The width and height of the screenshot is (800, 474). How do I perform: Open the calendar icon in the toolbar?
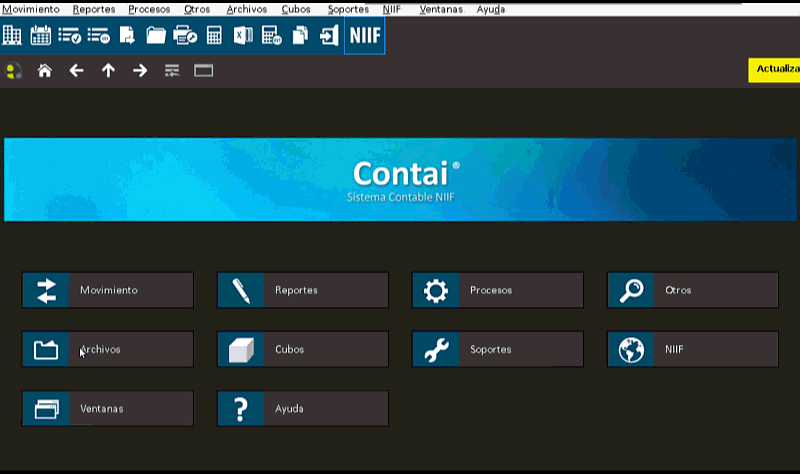click(41, 36)
